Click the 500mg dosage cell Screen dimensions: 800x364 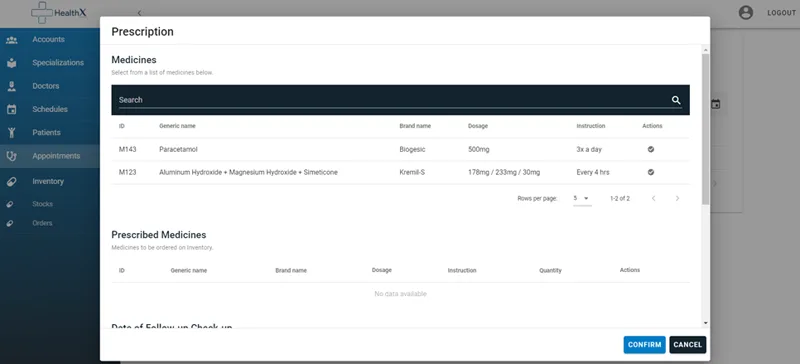tap(479, 150)
